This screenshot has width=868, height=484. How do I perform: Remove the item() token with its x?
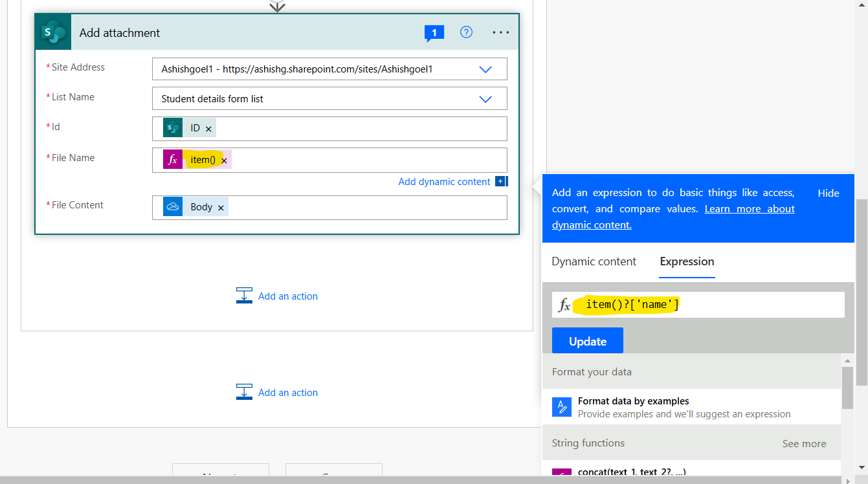coord(224,159)
